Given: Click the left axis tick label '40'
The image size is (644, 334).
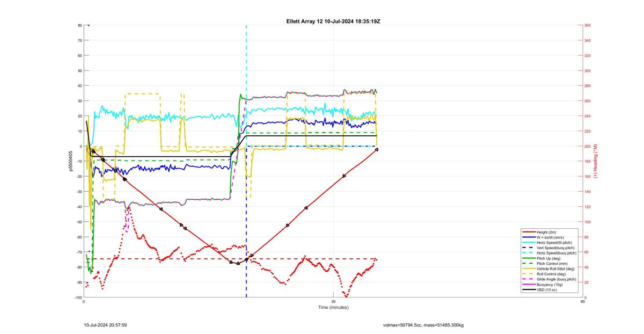Looking at the screenshot, I should point(79,86).
